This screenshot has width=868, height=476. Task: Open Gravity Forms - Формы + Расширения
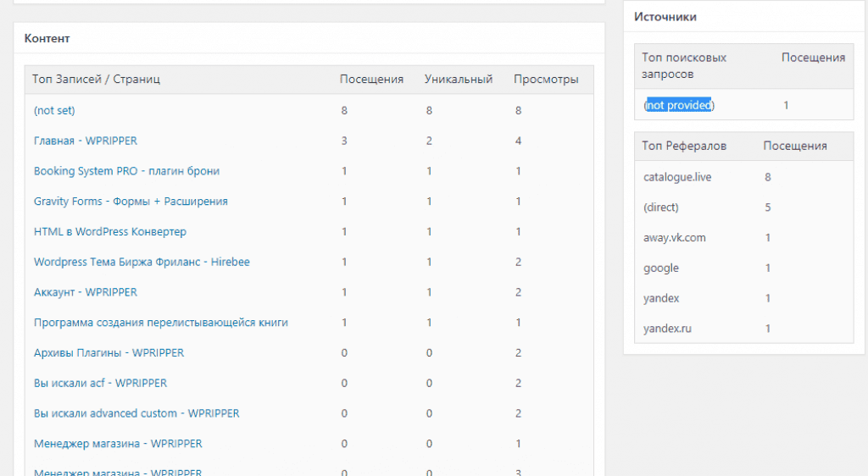click(131, 202)
